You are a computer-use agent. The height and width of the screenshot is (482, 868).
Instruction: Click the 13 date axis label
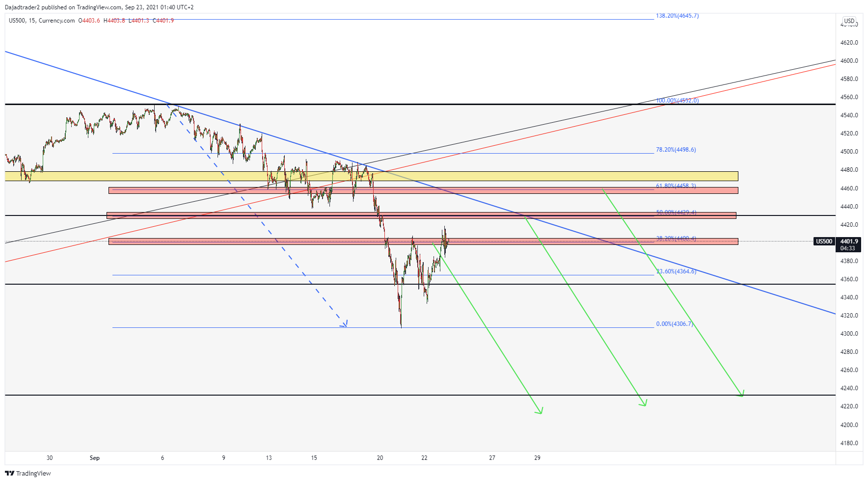click(269, 458)
